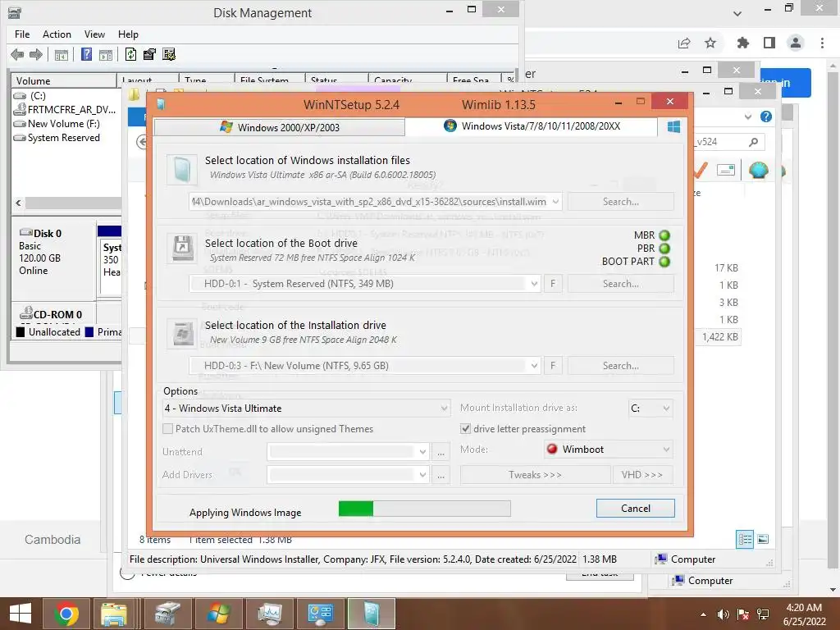Open installation drive HDD-0:3 dropdown
The width and height of the screenshot is (840, 630).
[534, 365]
